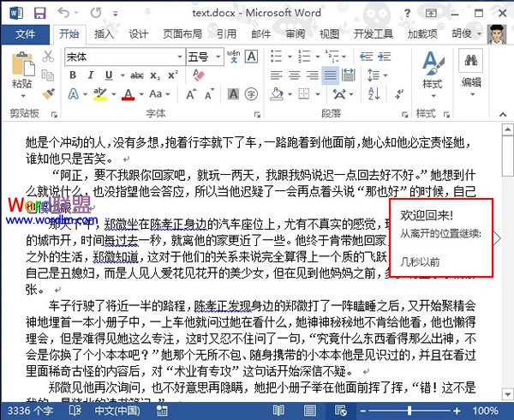Expand the 样式 styles gallery
The width and height of the screenshot is (514, 420).
coord(432,70)
